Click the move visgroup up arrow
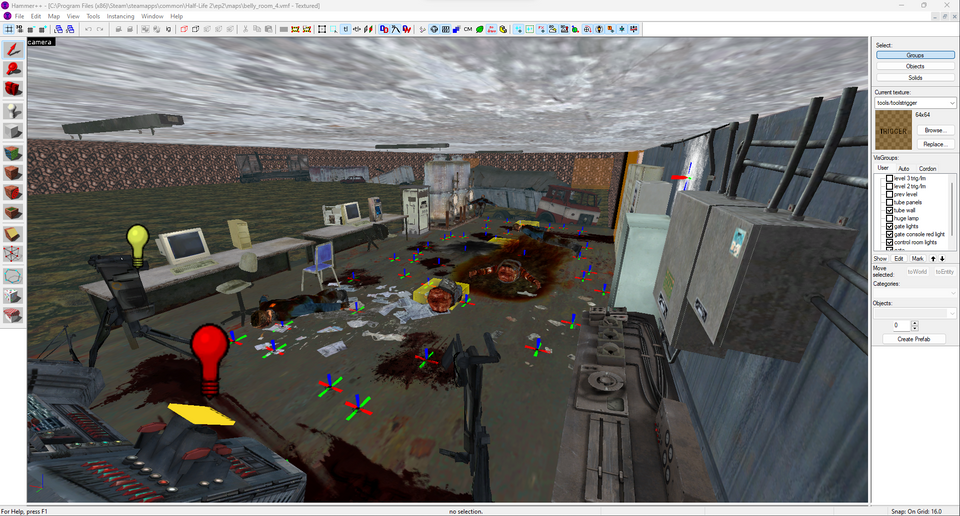Screen dimensions: 960x516 [x=933, y=258]
